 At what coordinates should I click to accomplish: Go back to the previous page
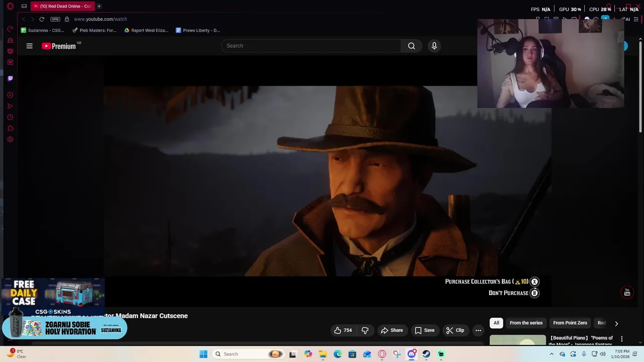(24, 19)
